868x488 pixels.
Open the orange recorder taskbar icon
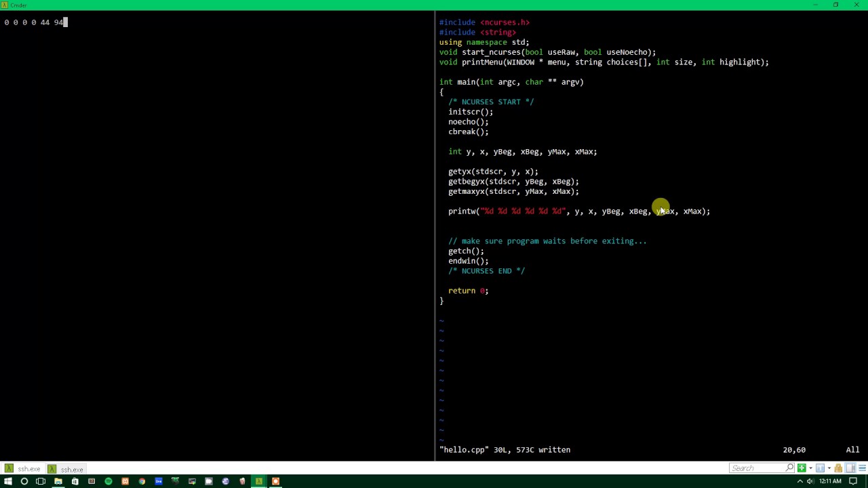click(275, 481)
